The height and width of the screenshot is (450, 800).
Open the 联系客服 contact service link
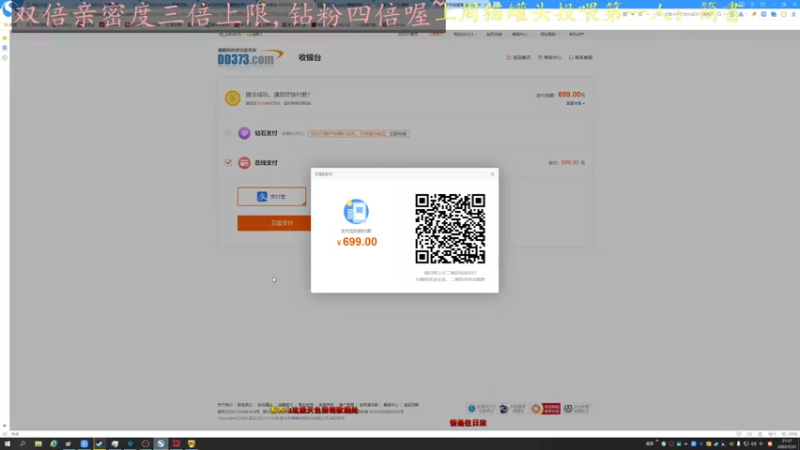coord(581,58)
